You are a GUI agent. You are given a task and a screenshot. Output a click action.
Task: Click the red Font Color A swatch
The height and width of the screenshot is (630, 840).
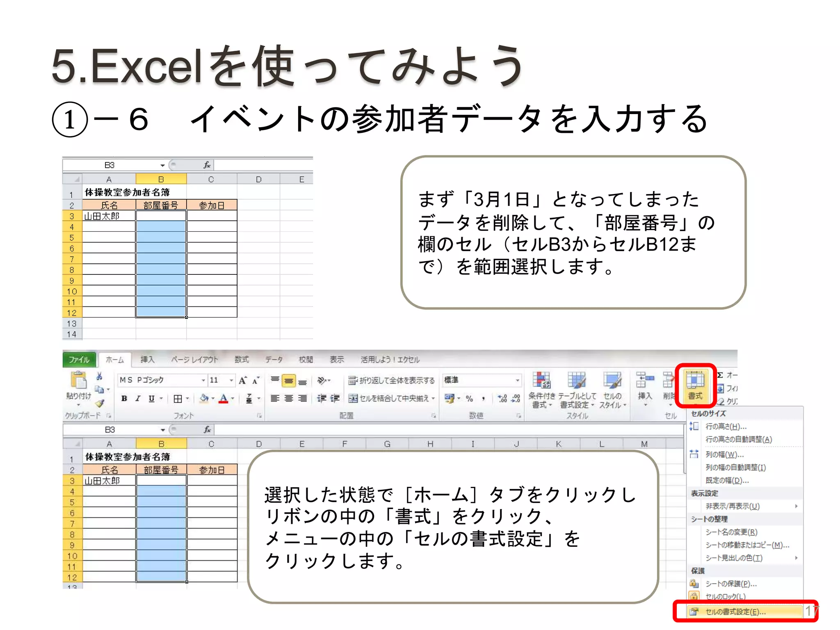point(223,399)
